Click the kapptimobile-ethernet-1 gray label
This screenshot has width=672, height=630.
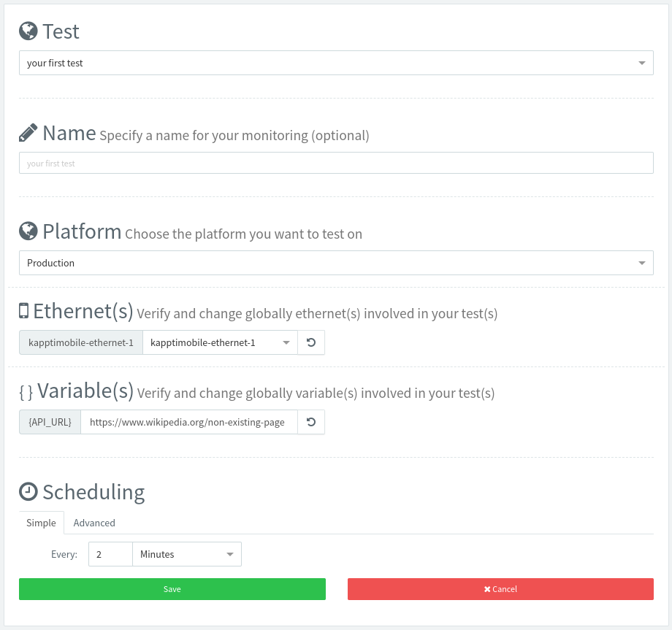tap(80, 342)
